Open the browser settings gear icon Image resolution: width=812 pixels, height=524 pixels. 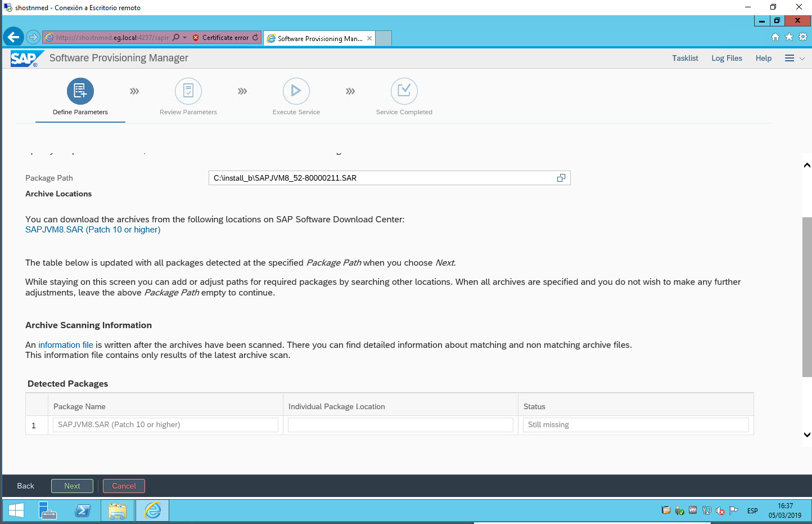(x=803, y=37)
